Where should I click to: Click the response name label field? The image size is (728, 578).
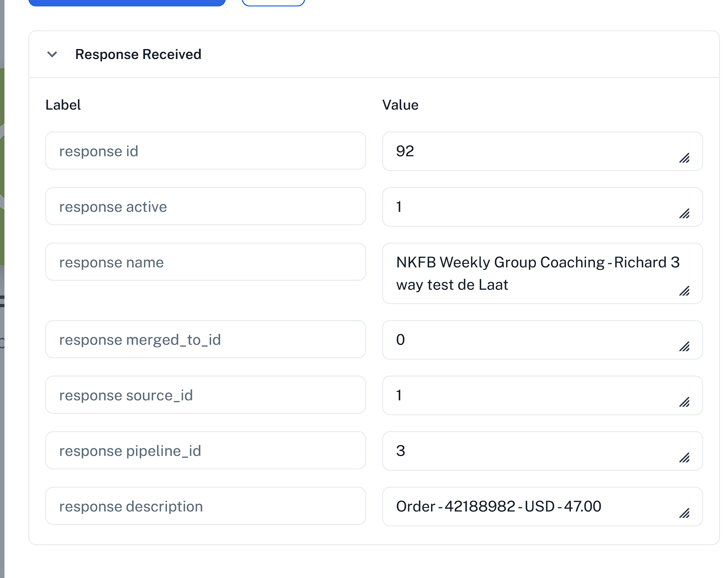[x=205, y=262]
